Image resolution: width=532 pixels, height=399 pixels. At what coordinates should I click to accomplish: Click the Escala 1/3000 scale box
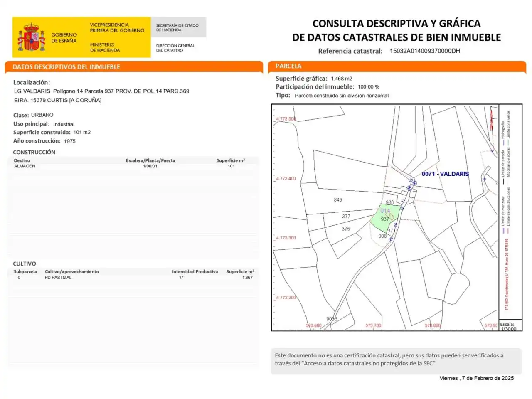point(510,325)
